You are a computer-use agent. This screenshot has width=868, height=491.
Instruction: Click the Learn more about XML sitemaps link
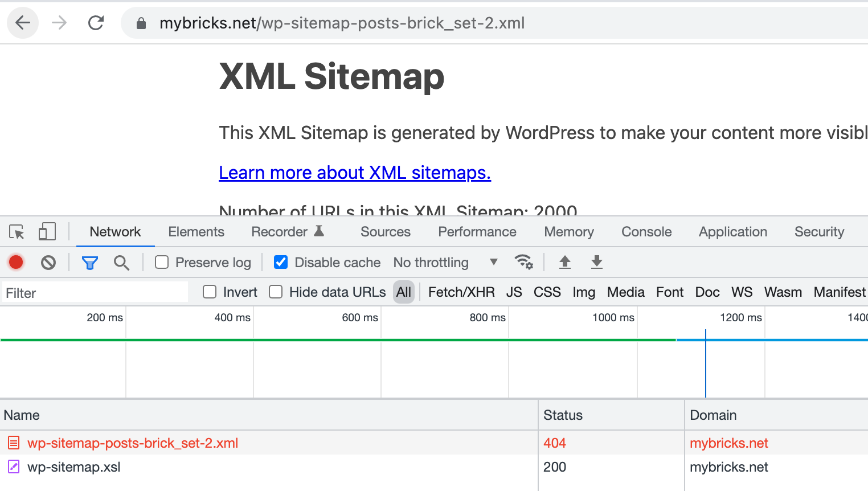tap(354, 172)
